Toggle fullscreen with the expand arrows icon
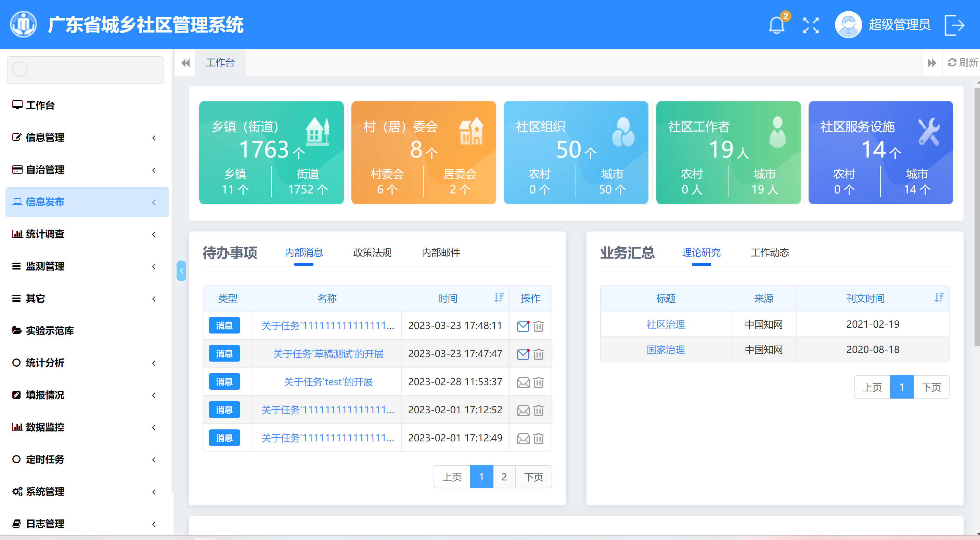980x540 pixels. (811, 25)
